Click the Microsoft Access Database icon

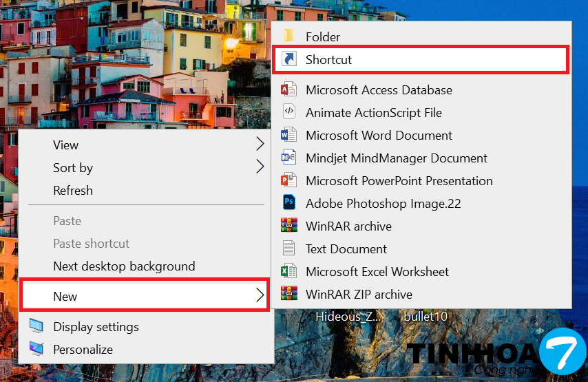288,90
